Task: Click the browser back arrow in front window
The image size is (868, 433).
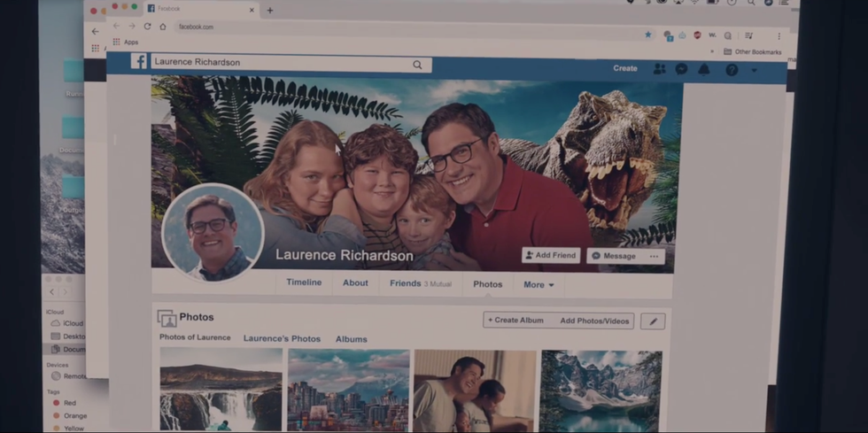Action: 116,26
